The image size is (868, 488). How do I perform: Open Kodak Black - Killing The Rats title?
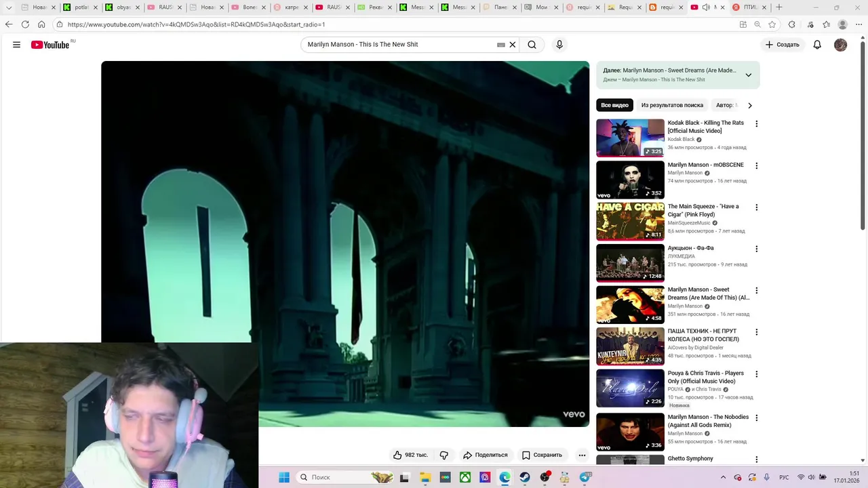[x=706, y=127]
